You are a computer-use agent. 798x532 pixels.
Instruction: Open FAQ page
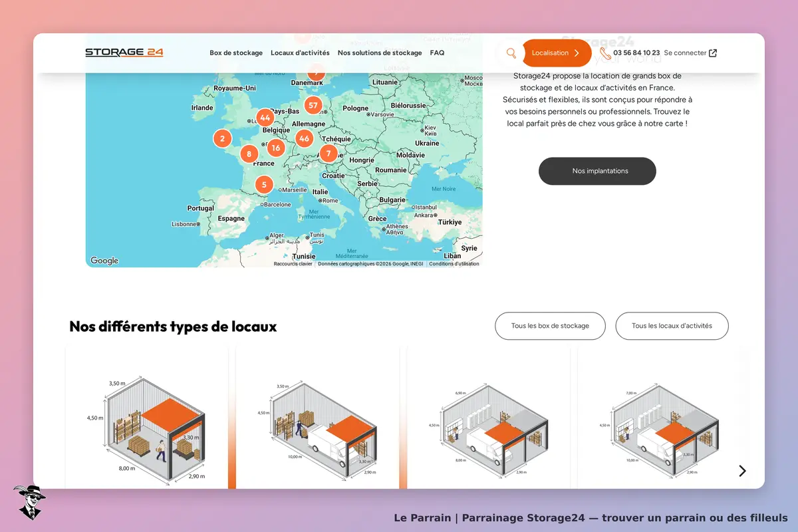tap(437, 53)
